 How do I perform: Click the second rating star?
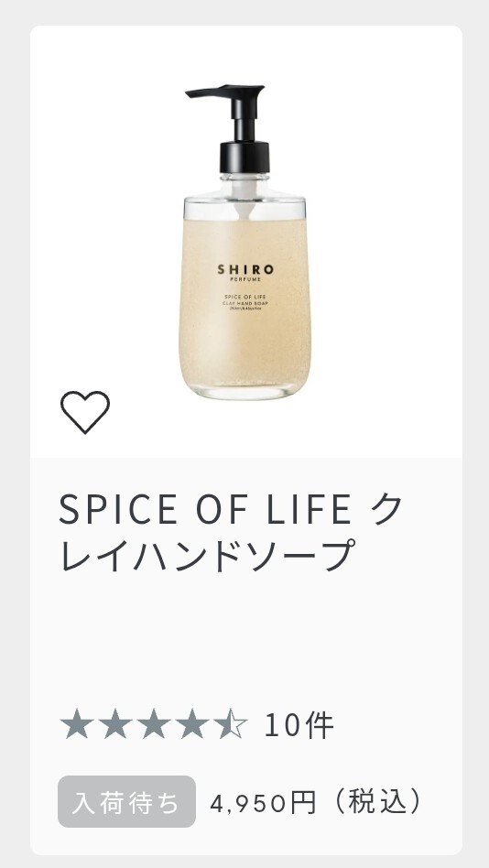point(114,725)
